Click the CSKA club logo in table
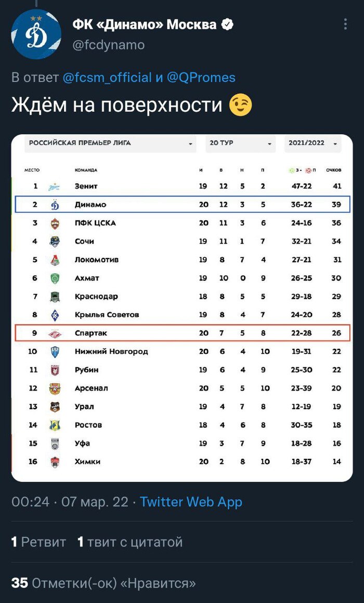The width and height of the screenshot is (364, 603). tap(55, 223)
